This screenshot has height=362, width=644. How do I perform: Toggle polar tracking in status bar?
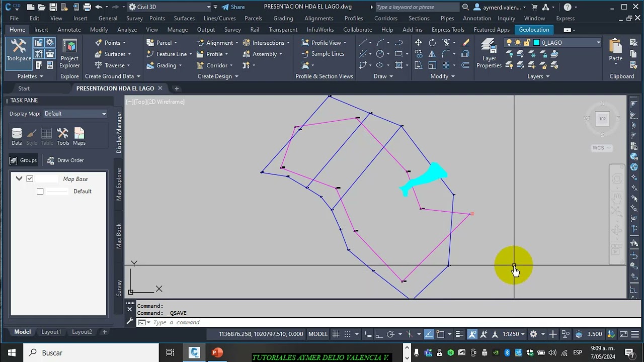[390, 334]
